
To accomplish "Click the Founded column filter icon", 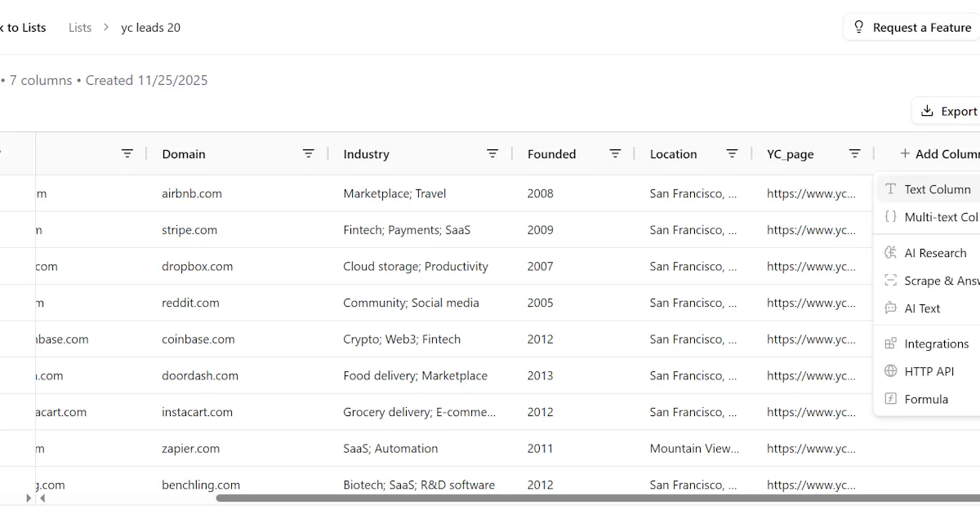I will pos(615,153).
